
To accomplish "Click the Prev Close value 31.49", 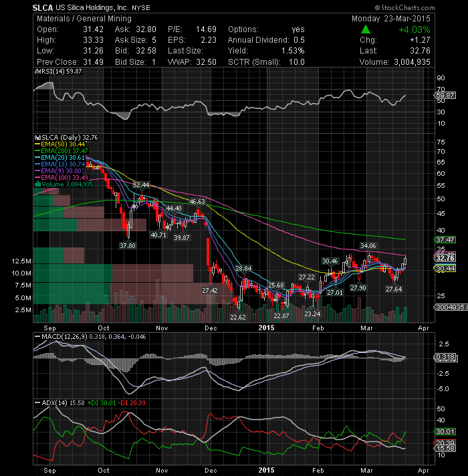I will click(x=93, y=62).
